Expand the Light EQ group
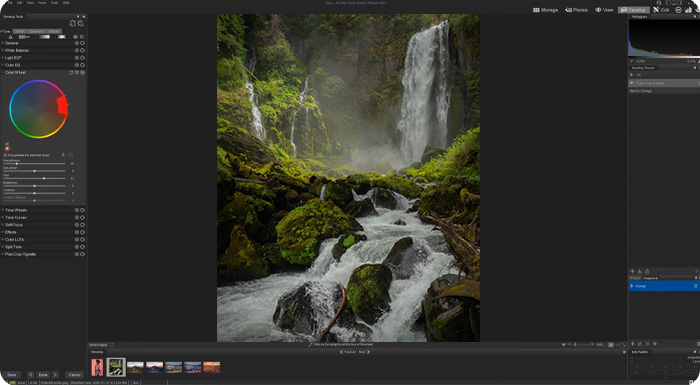700x385 pixels. [x=3, y=58]
